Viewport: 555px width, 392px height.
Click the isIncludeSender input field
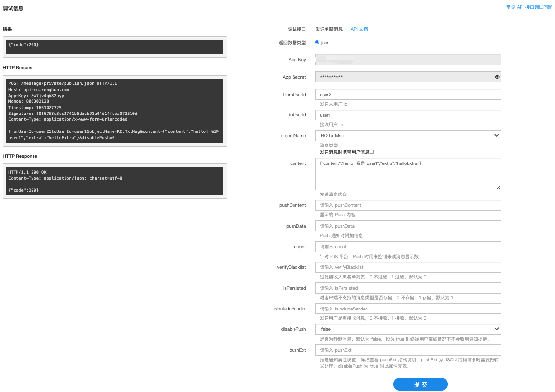[408, 309]
